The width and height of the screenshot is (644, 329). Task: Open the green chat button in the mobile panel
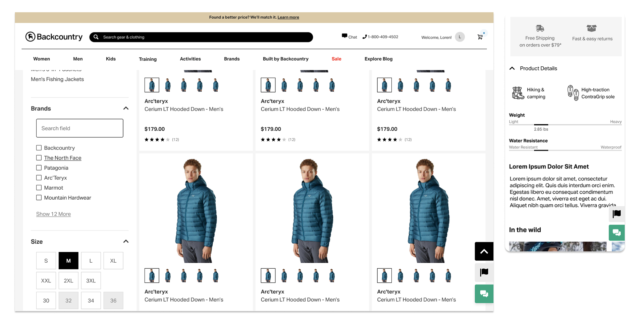pos(616,233)
